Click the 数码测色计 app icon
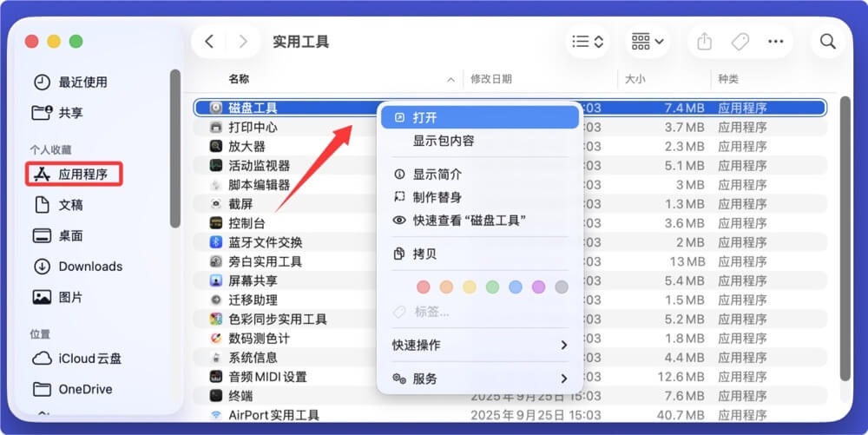 click(x=216, y=338)
